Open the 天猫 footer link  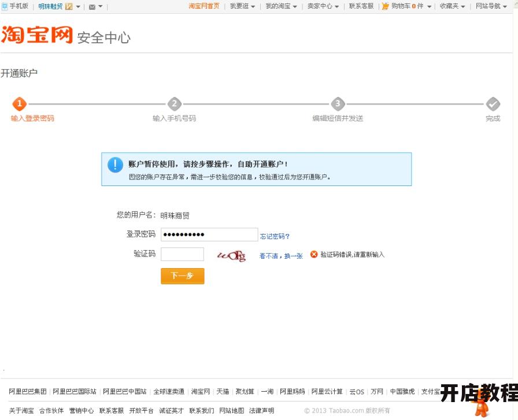point(223,392)
